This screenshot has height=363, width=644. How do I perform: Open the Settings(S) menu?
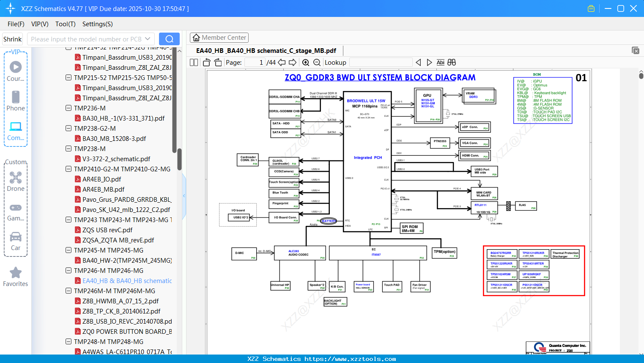pos(98,24)
